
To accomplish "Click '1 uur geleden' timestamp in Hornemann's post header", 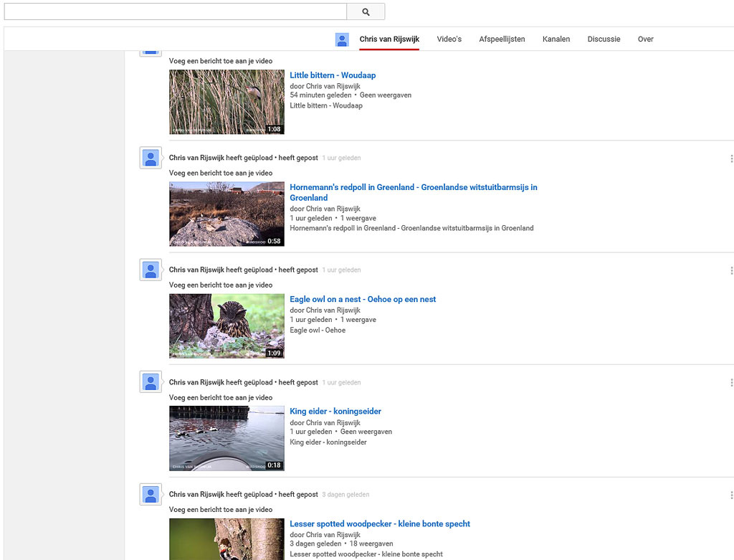I will tap(341, 158).
